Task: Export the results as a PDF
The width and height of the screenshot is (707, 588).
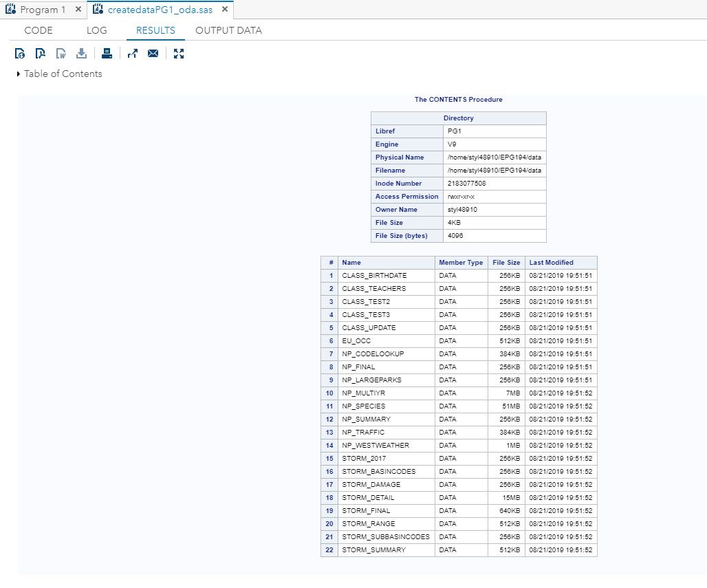Action: tap(40, 53)
